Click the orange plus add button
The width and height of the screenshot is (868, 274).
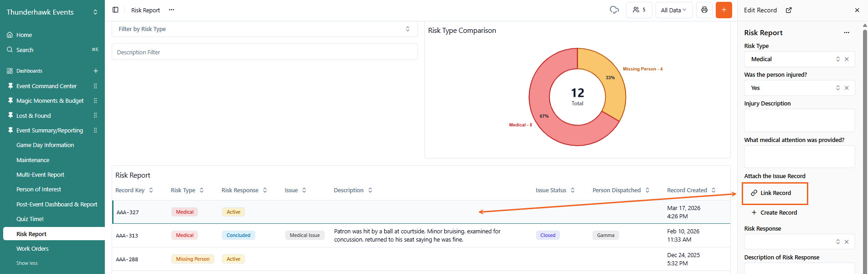(x=724, y=10)
